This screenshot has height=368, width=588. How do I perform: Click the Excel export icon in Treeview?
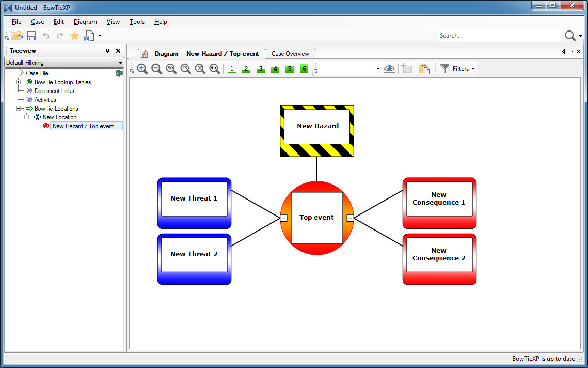click(119, 73)
